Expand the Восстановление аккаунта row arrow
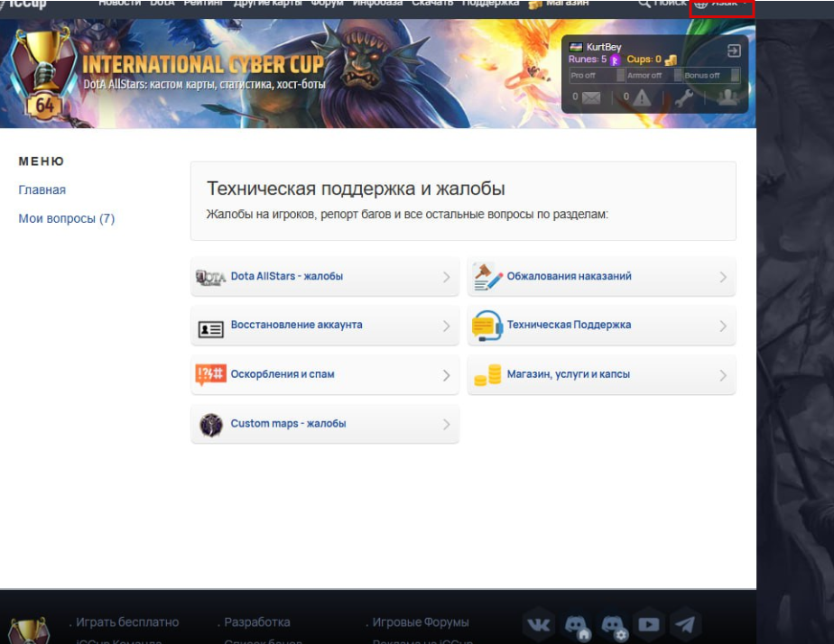The image size is (834, 644). click(446, 326)
